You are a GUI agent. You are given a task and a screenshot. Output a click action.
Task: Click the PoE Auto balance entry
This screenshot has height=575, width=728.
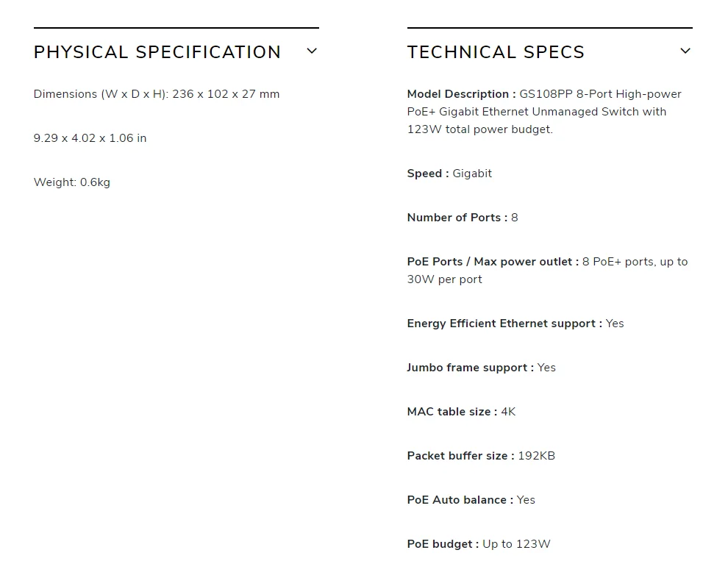tap(471, 500)
